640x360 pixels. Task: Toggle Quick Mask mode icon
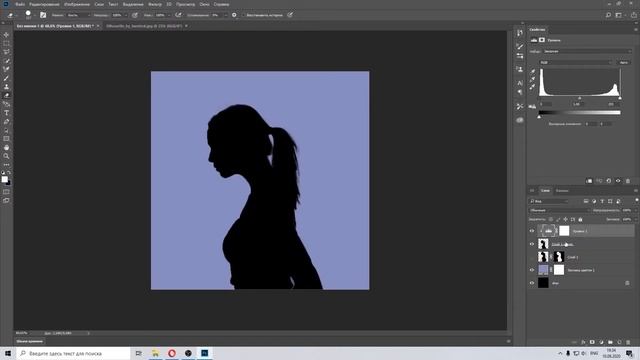(x=7, y=192)
